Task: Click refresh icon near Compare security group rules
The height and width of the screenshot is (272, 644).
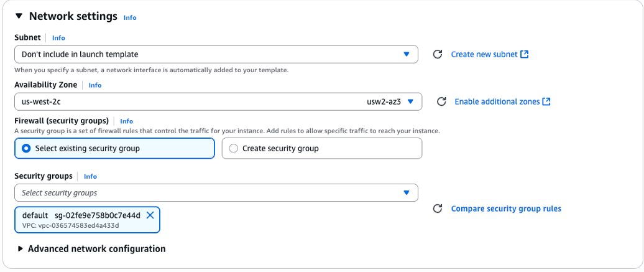Action: (x=437, y=209)
